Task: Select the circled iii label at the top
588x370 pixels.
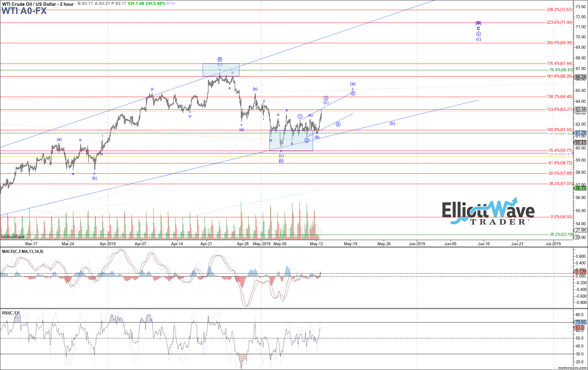Action: click(220, 60)
